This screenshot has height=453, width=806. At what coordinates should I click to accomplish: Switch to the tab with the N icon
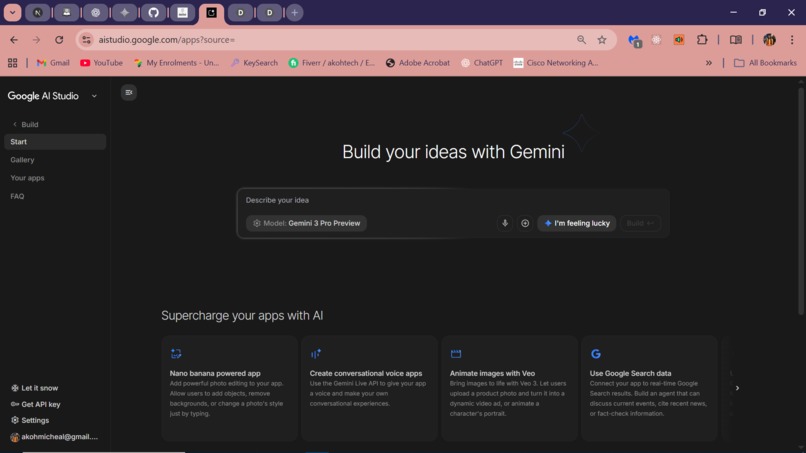[38, 12]
